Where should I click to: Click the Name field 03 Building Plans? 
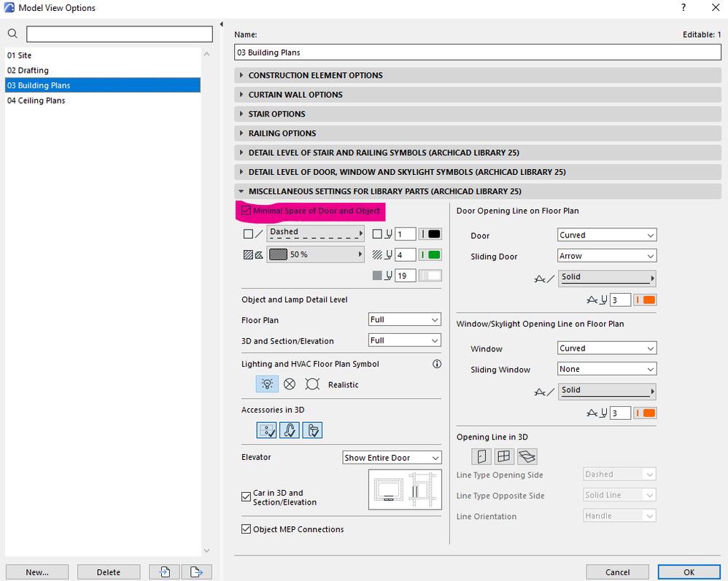coord(477,52)
